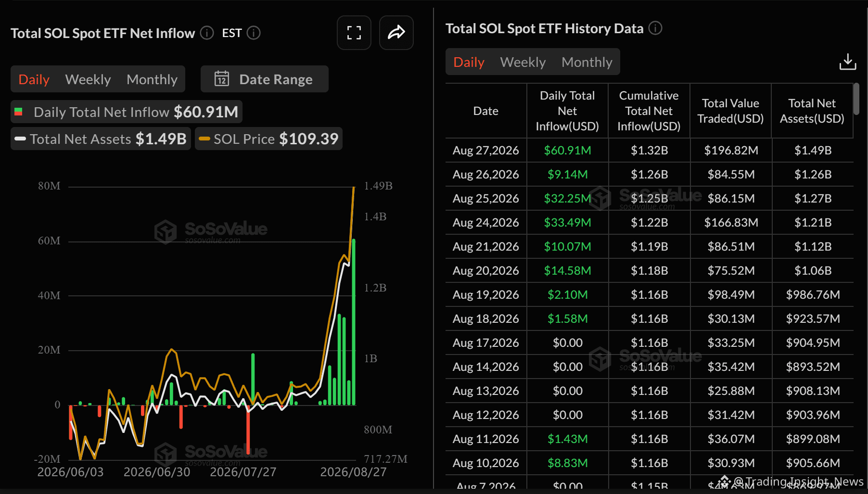Click the Date column header
This screenshot has height=494, width=868.
click(x=486, y=111)
